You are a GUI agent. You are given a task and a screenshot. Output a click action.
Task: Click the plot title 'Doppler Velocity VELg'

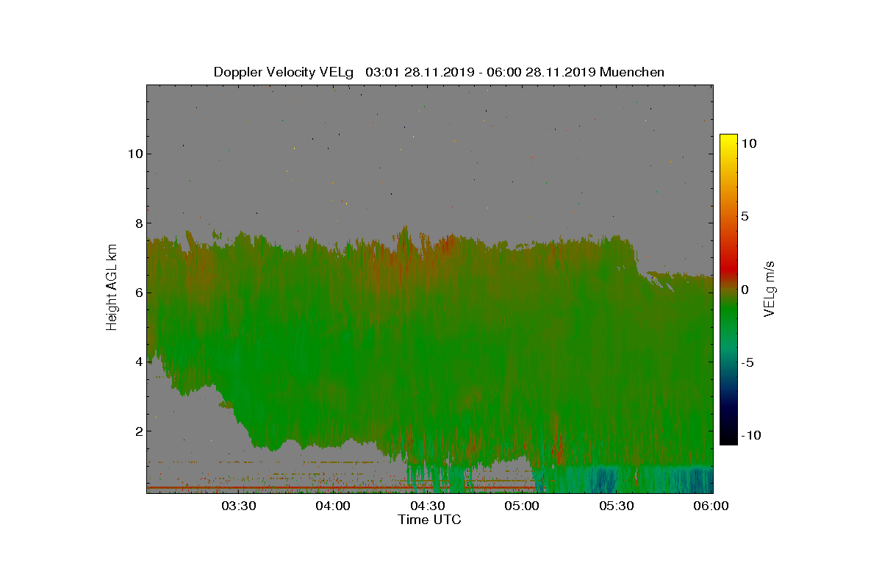pos(284,72)
